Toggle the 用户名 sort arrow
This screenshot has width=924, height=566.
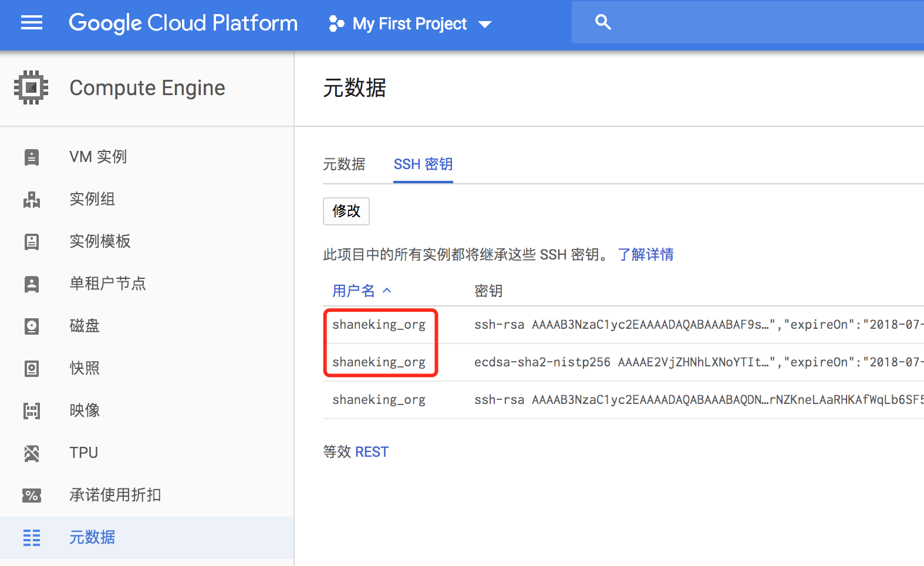pyautogui.click(x=387, y=291)
